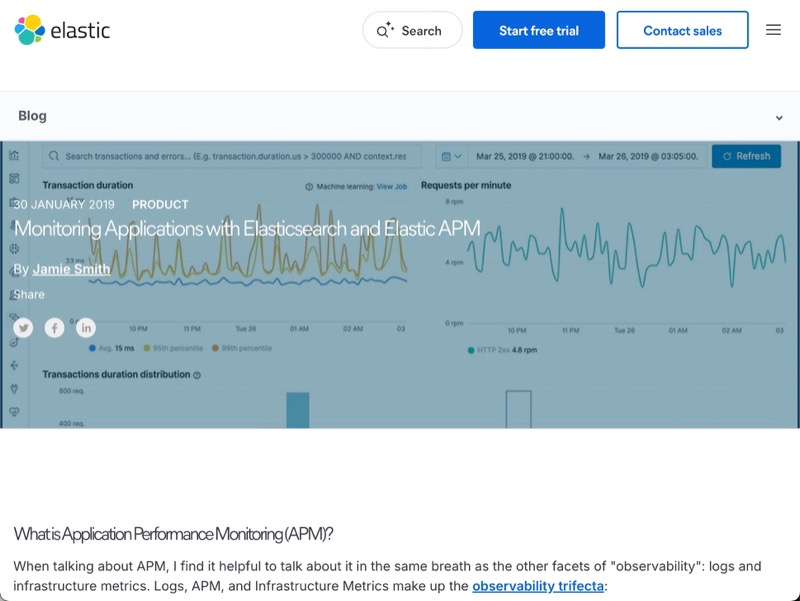Expand the Blog section chevron

(779, 117)
